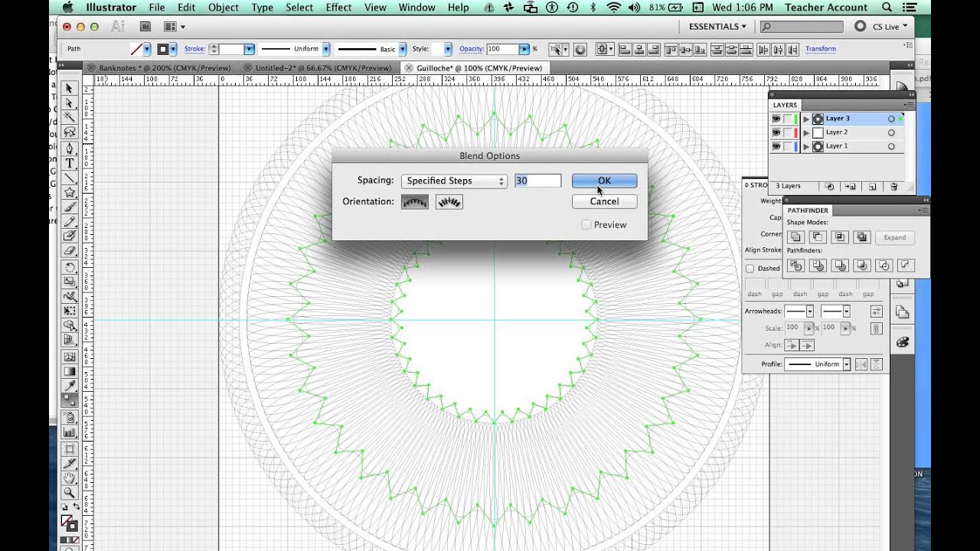Select the Gradient tool

click(x=70, y=370)
